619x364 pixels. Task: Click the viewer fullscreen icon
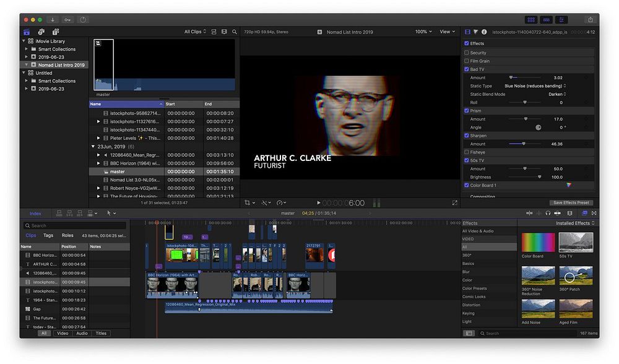455,202
